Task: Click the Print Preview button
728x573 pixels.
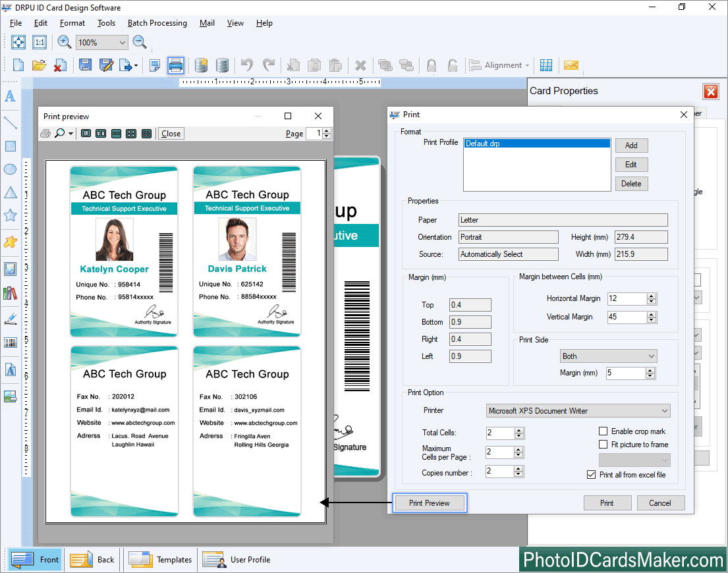Action: pos(429,503)
